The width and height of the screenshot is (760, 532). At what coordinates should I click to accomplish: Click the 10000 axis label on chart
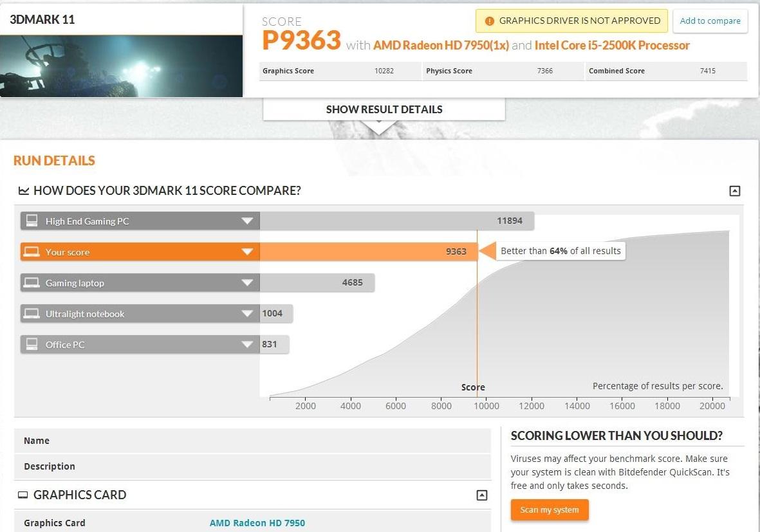coord(486,406)
